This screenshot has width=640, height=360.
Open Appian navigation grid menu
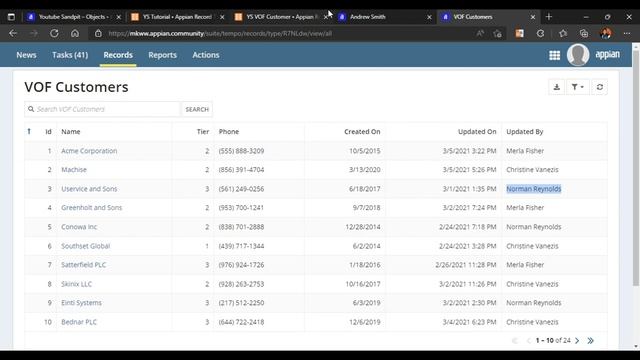[554, 55]
